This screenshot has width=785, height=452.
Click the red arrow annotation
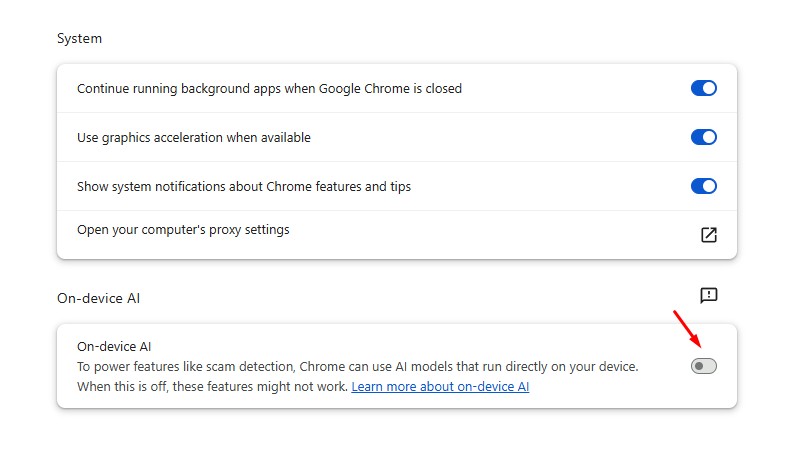click(x=687, y=329)
